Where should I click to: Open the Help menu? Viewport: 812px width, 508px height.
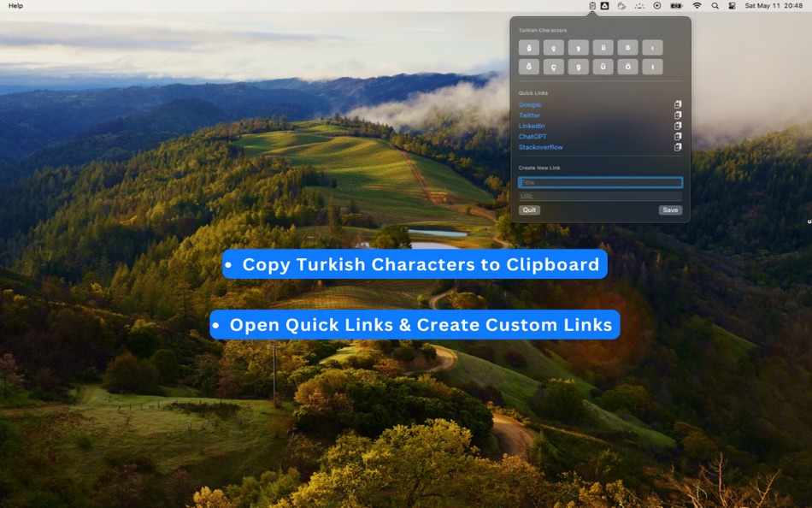[x=15, y=5]
